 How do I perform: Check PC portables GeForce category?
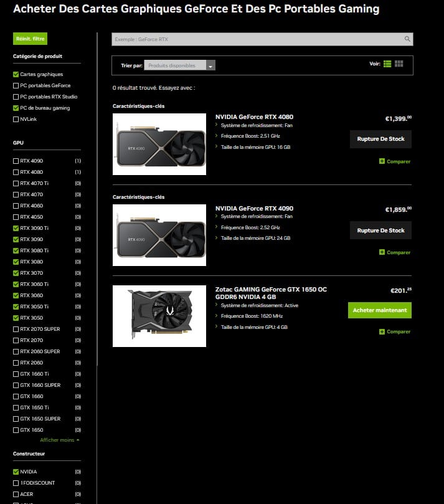pyautogui.click(x=16, y=85)
